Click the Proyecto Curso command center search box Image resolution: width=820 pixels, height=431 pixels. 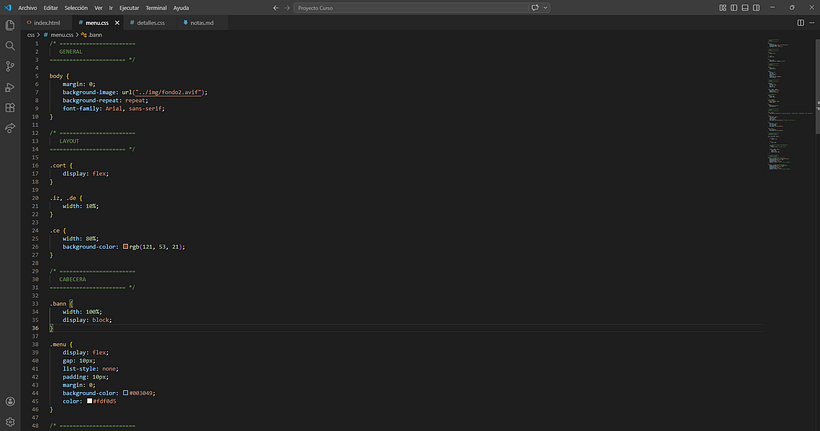tap(411, 8)
